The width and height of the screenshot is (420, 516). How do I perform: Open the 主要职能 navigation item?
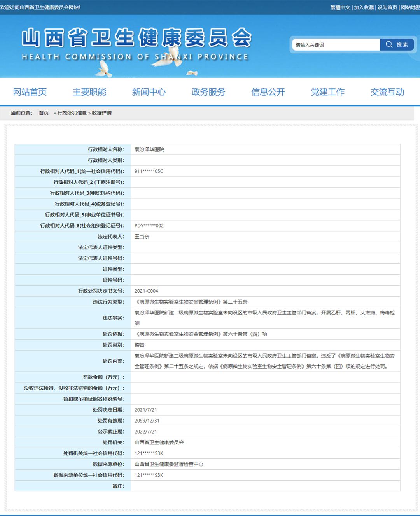coord(89,92)
